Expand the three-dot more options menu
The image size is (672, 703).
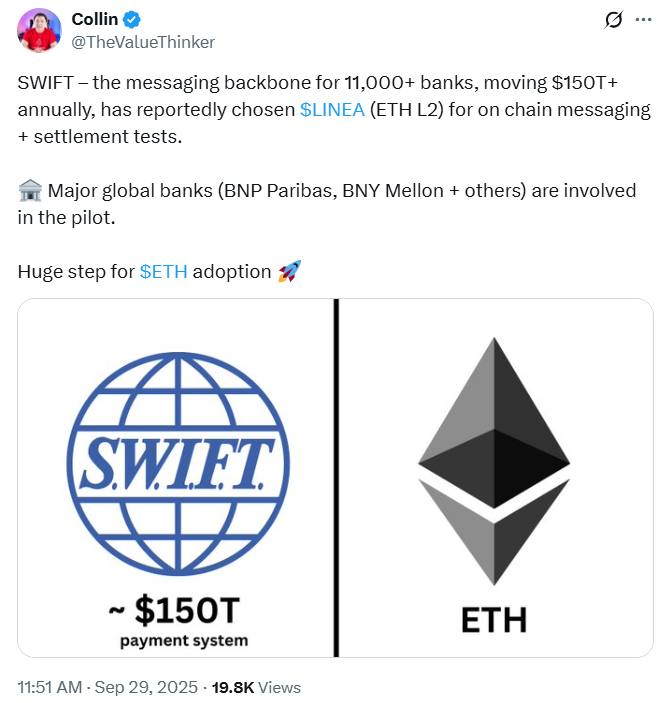[643, 20]
